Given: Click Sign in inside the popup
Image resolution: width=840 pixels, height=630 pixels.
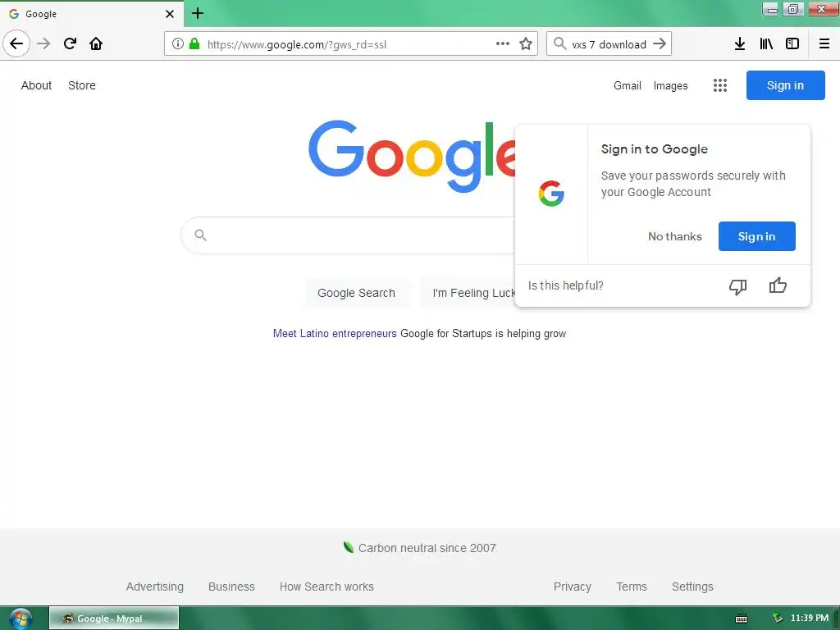Looking at the screenshot, I should pos(757,236).
